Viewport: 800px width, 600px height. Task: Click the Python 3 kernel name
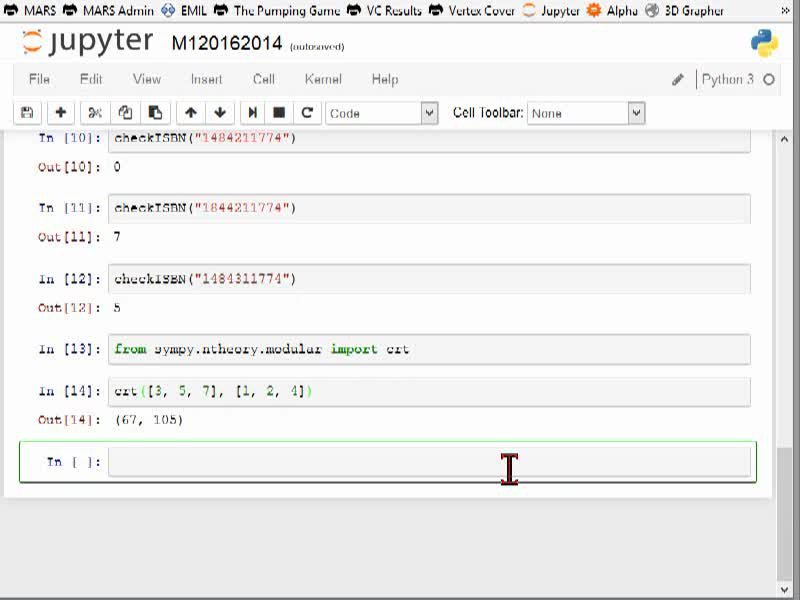tap(728, 80)
